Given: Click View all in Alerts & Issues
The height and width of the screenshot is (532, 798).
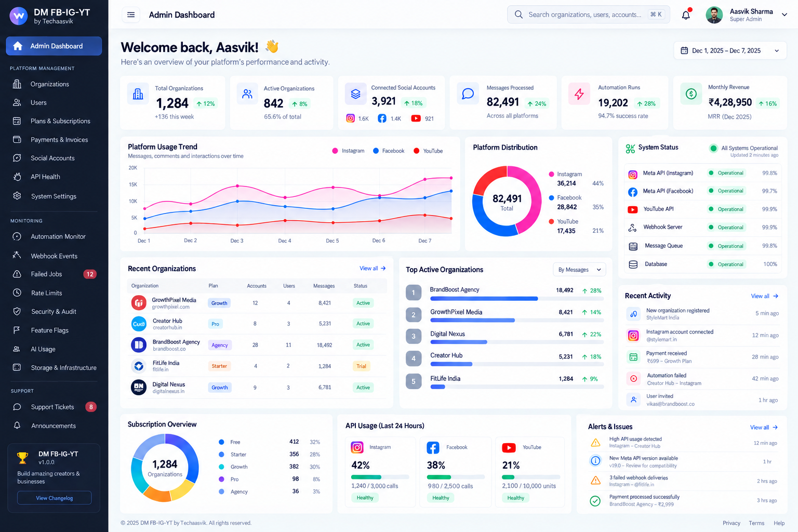Looking at the screenshot, I should click(764, 428).
